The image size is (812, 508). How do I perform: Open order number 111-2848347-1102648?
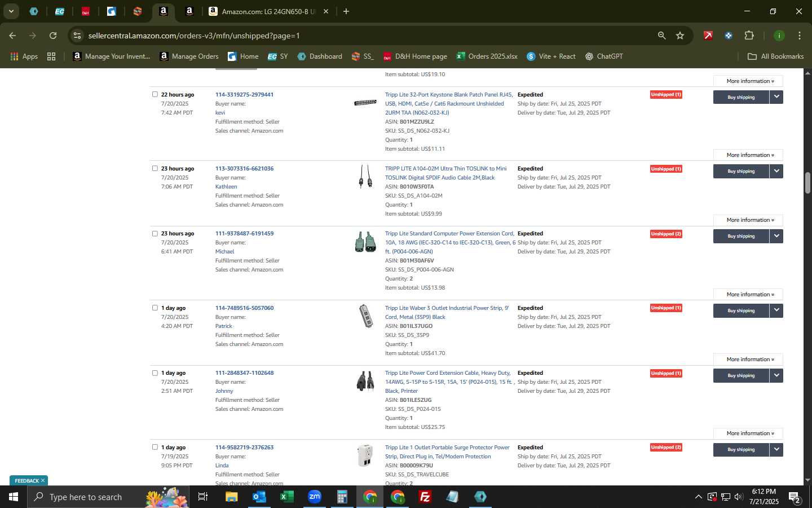(x=244, y=373)
